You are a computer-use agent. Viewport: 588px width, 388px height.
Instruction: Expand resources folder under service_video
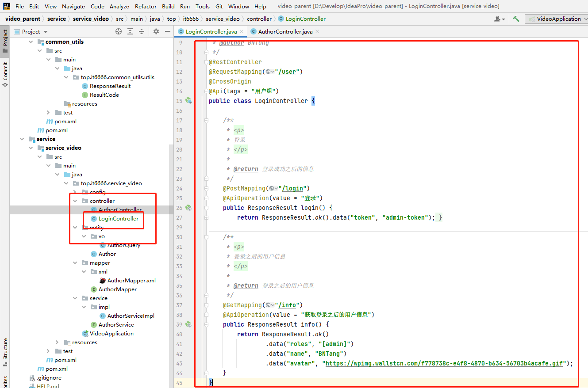click(x=58, y=342)
